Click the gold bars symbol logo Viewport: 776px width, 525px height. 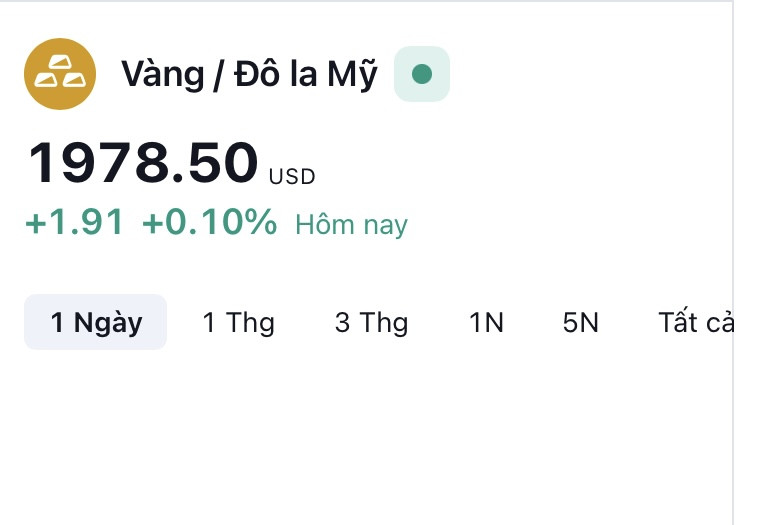(x=60, y=74)
